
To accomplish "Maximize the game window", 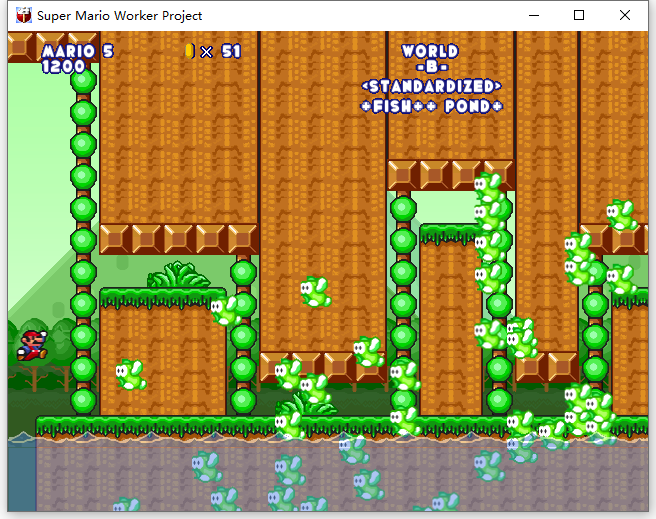I will 579,15.
